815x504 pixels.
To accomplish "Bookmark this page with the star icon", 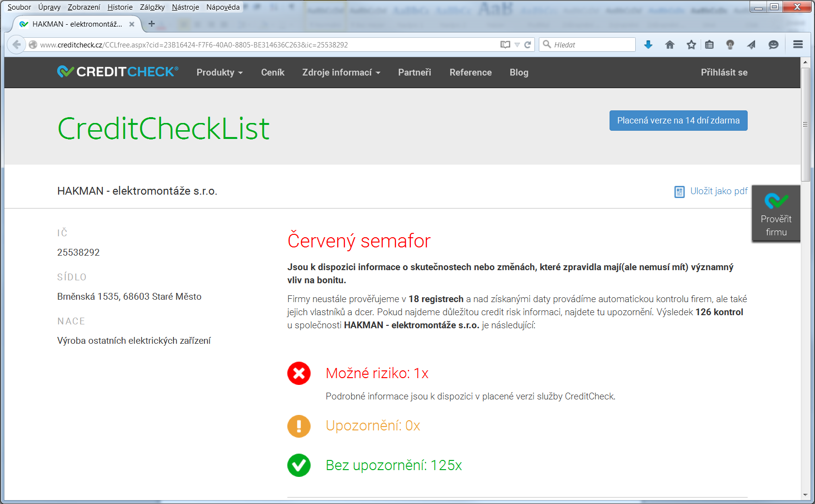I will [x=691, y=45].
